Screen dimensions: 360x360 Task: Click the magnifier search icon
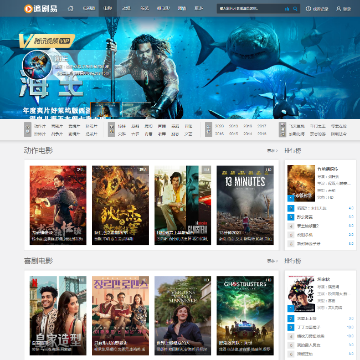click(295, 9)
